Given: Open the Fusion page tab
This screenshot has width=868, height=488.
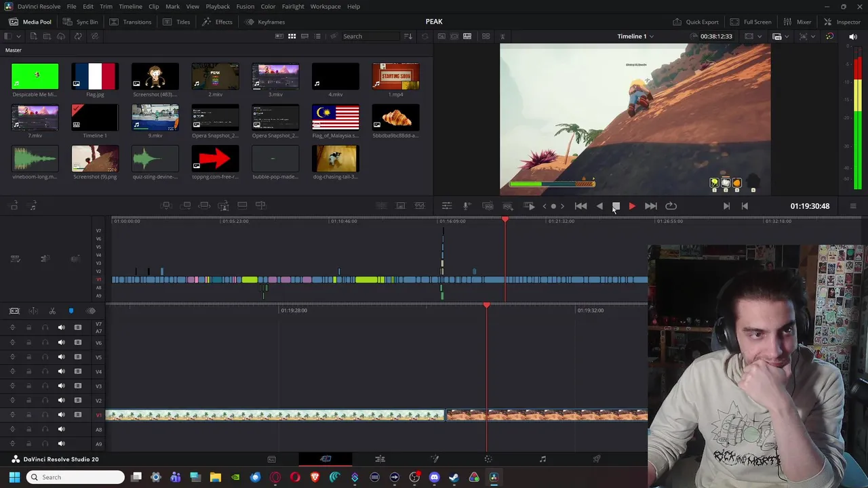Looking at the screenshot, I should [434, 459].
